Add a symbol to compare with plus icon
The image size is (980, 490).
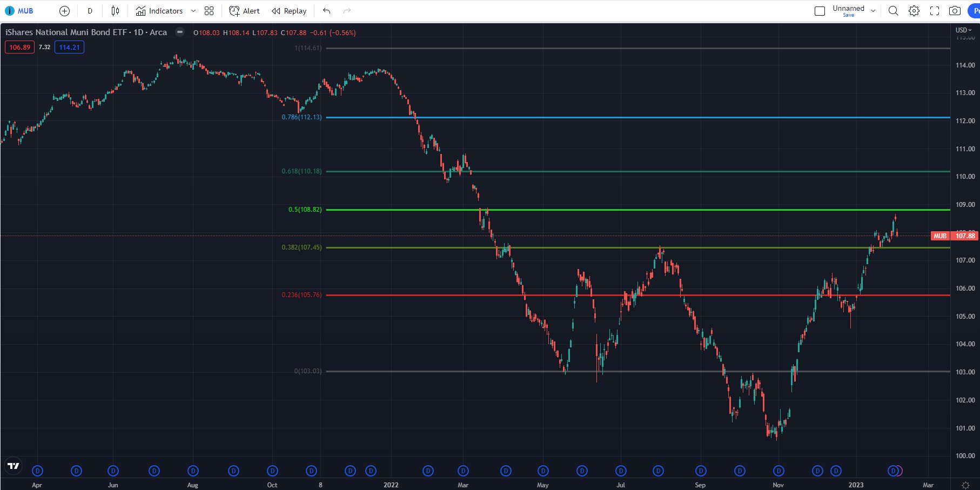tap(64, 11)
